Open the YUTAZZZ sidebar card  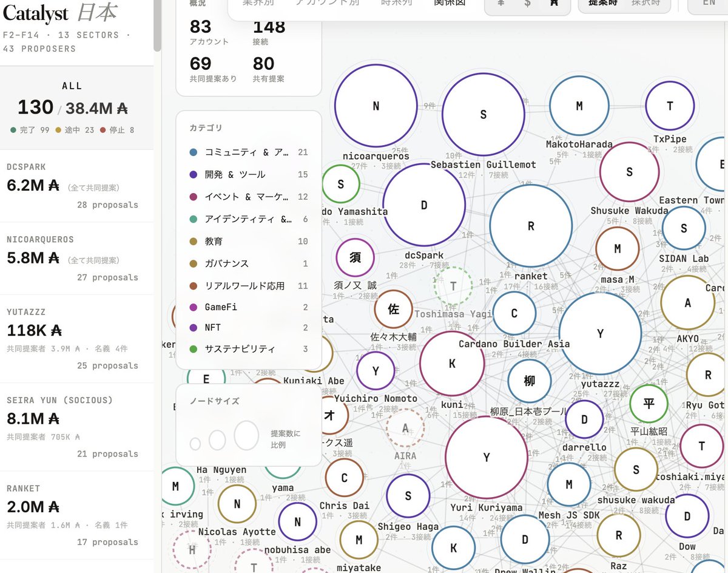[76, 339]
